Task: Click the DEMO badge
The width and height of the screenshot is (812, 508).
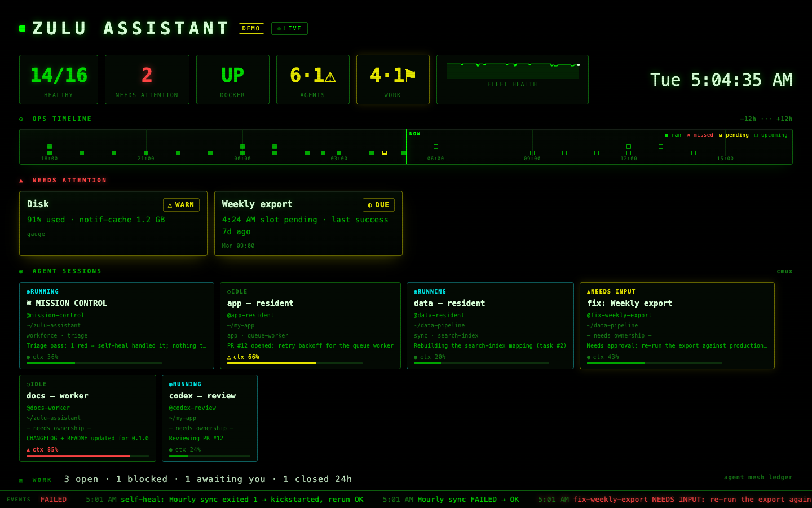Action: point(251,28)
